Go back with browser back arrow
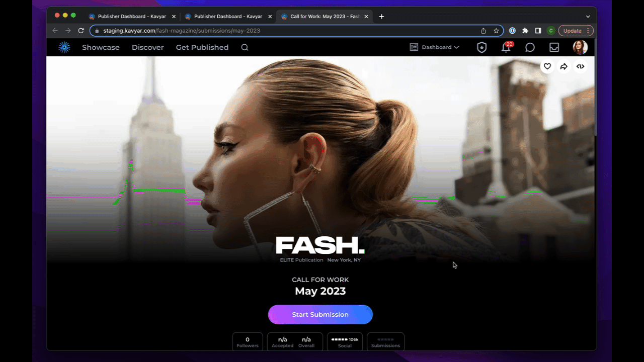This screenshot has height=362, width=644. tap(55, 31)
